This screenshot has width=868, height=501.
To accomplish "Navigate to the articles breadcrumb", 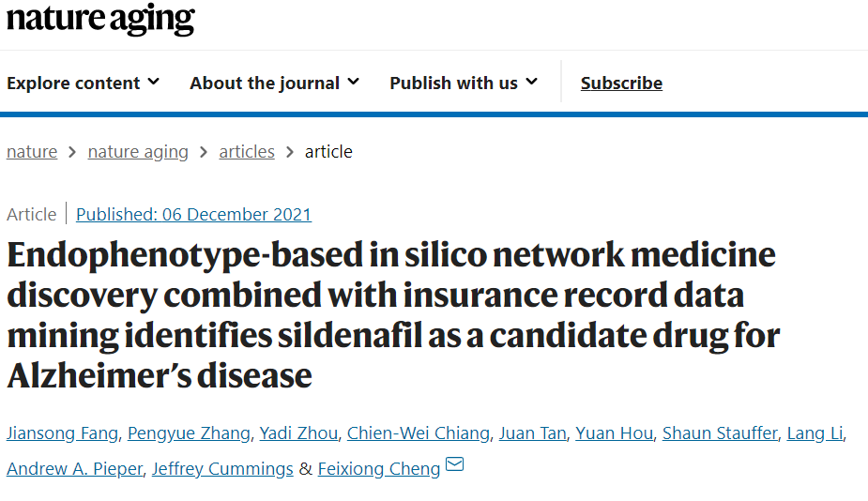I will coord(247,152).
